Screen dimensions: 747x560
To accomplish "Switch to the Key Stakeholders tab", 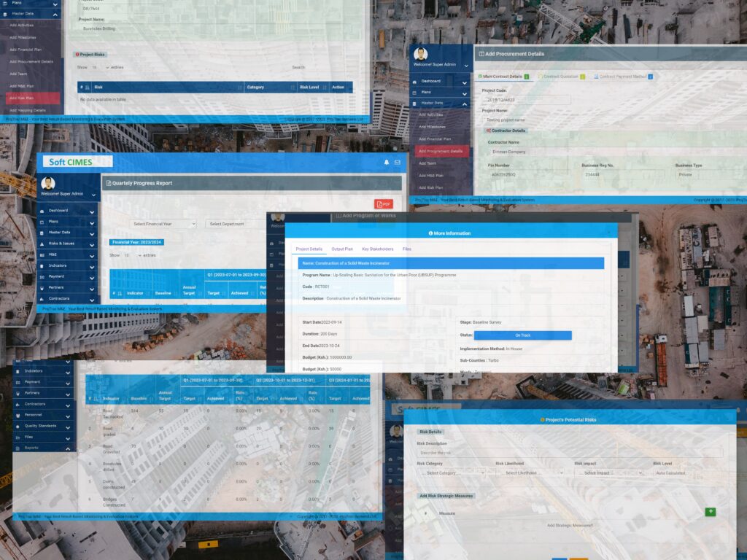I will [x=377, y=249].
